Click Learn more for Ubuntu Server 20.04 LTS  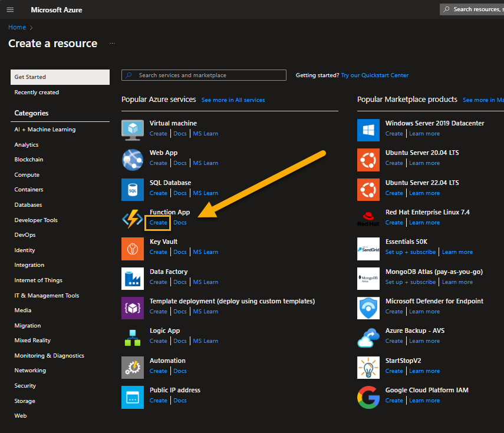click(424, 163)
